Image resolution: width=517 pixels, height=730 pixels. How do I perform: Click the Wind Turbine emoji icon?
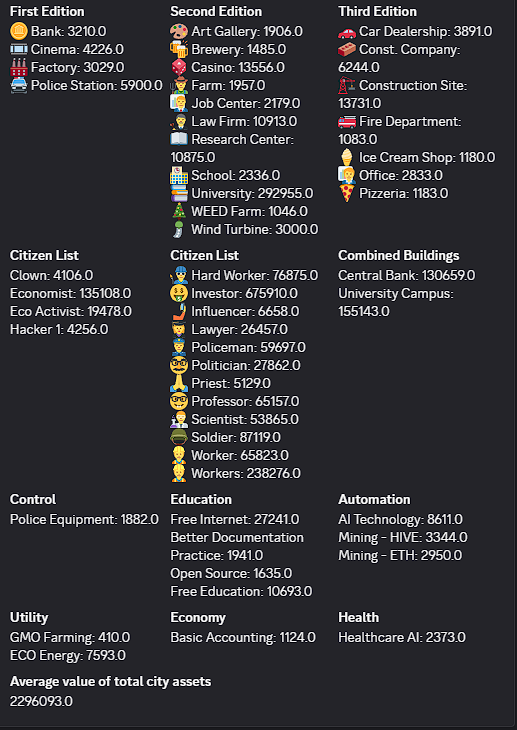179,230
